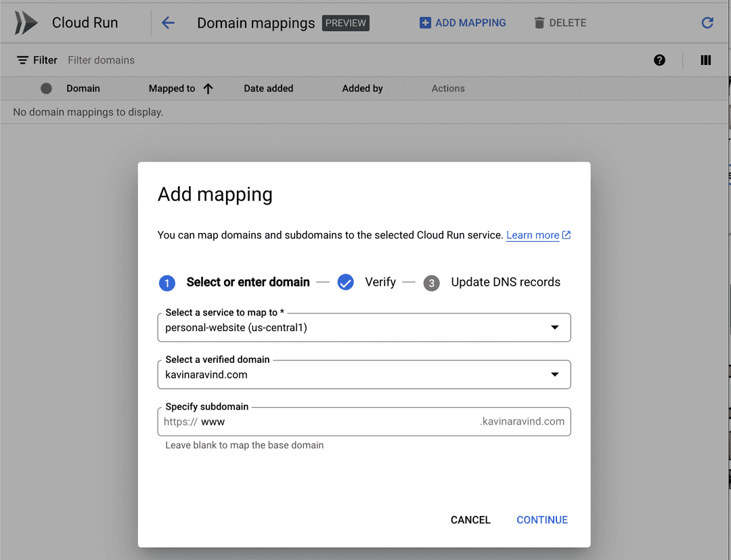
Task: Click Select or enter domain step label
Action: tap(248, 282)
